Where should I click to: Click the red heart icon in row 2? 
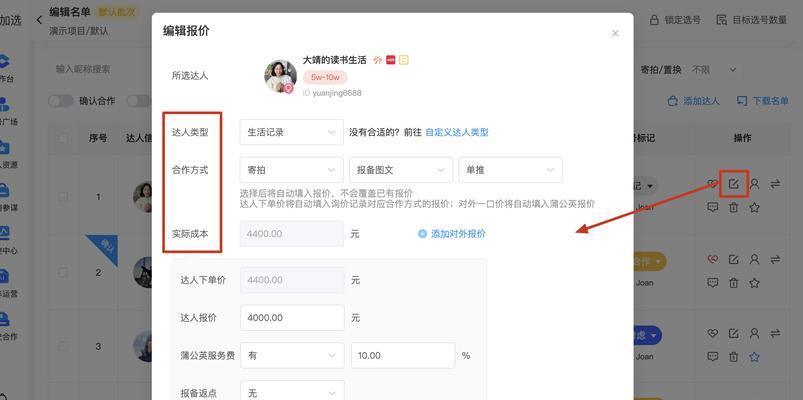point(713,260)
